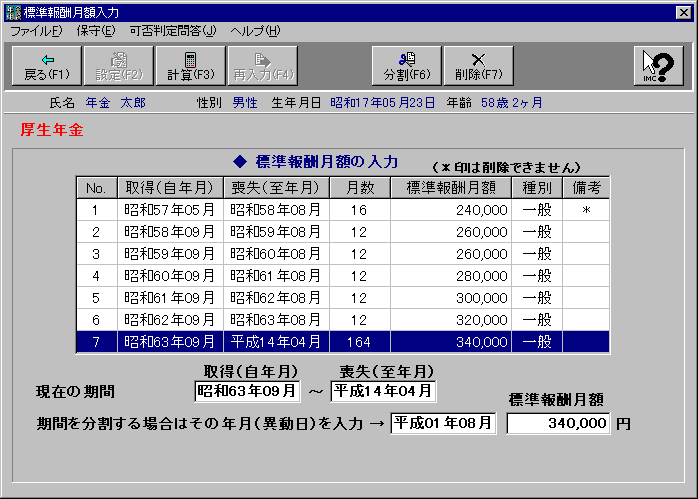This screenshot has height=499, width=698.
Task: Click the 標準報酬月額 column header
Action: [451, 188]
